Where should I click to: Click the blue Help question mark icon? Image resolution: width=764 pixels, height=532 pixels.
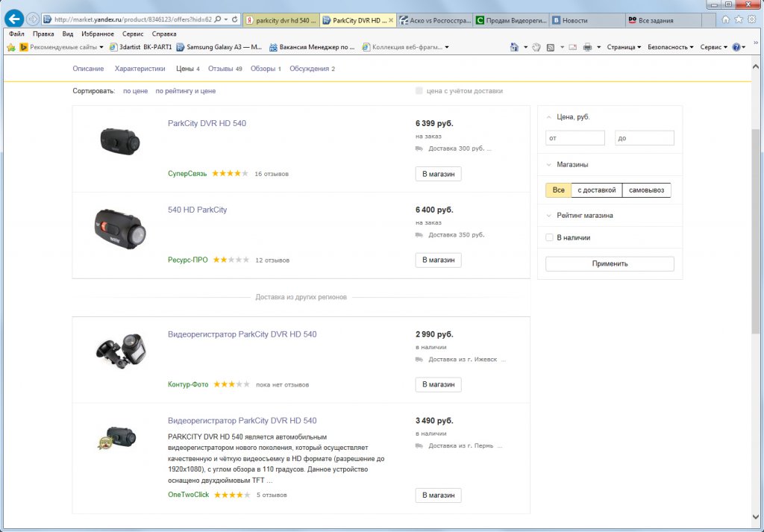pos(736,47)
